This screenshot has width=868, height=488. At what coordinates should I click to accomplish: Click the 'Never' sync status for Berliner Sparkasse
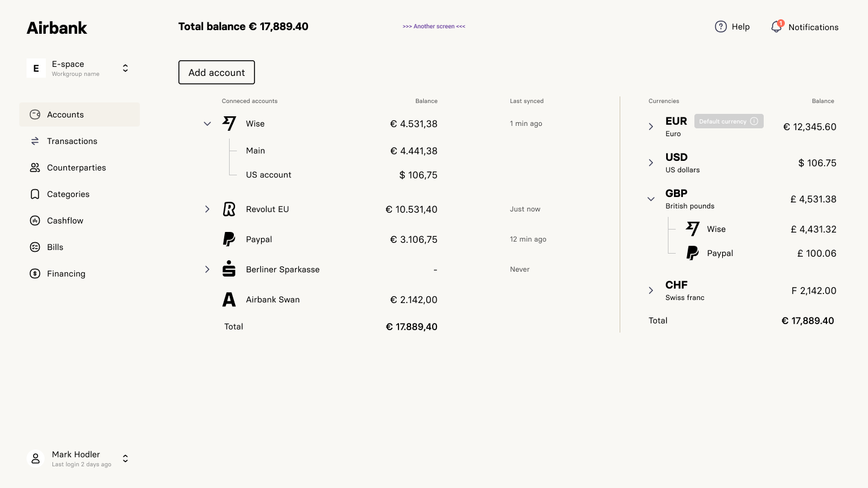(520, 269)
